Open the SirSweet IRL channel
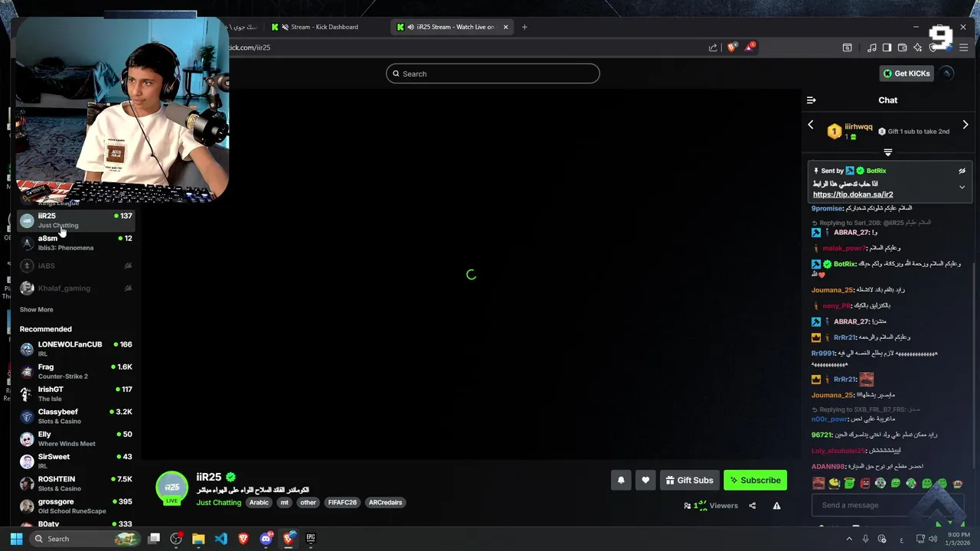This screenshot has height=551, width=980. click(77, 461)
